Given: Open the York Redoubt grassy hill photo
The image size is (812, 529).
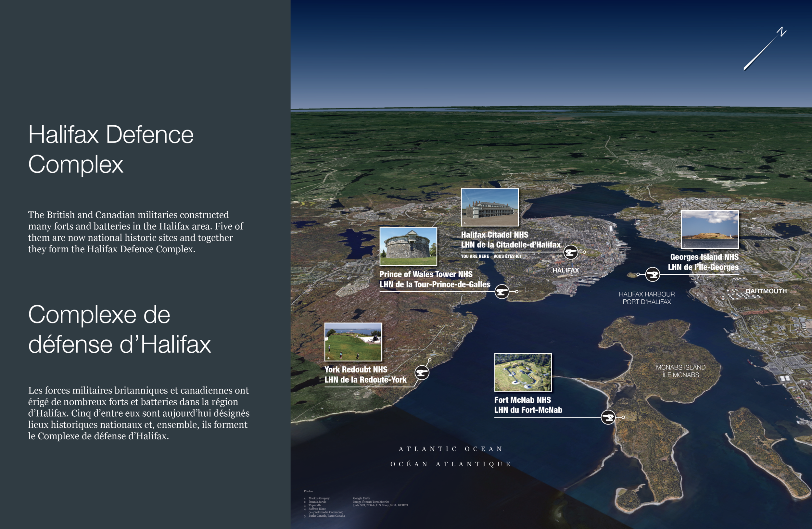Looking at the screenshot, I should (353, 342).
